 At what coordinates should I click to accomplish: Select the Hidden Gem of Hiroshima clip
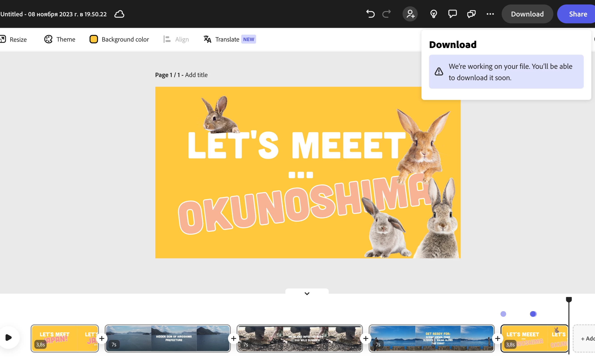pyautogui.click(x=168, y=338)
